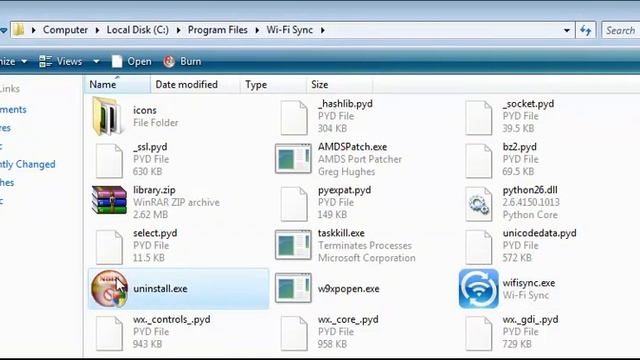
Task: Select the file name w9xpopen.exe
Action: (349, 289)
